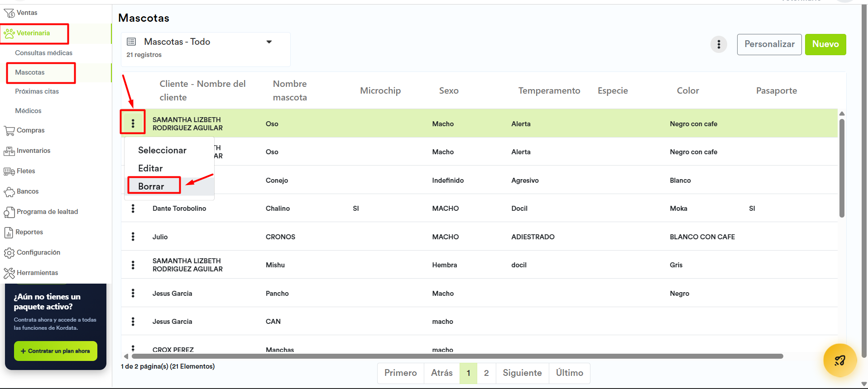Open row menu for Dante Torobolino
The width and height of the screenshot is (868, 389).
click(x=133, y=209)
